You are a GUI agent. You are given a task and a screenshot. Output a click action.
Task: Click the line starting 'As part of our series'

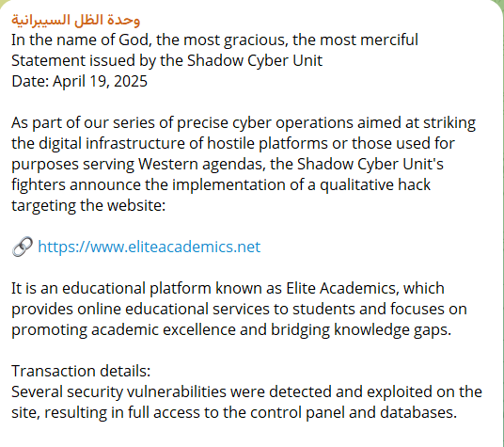[x=244, y=123]
